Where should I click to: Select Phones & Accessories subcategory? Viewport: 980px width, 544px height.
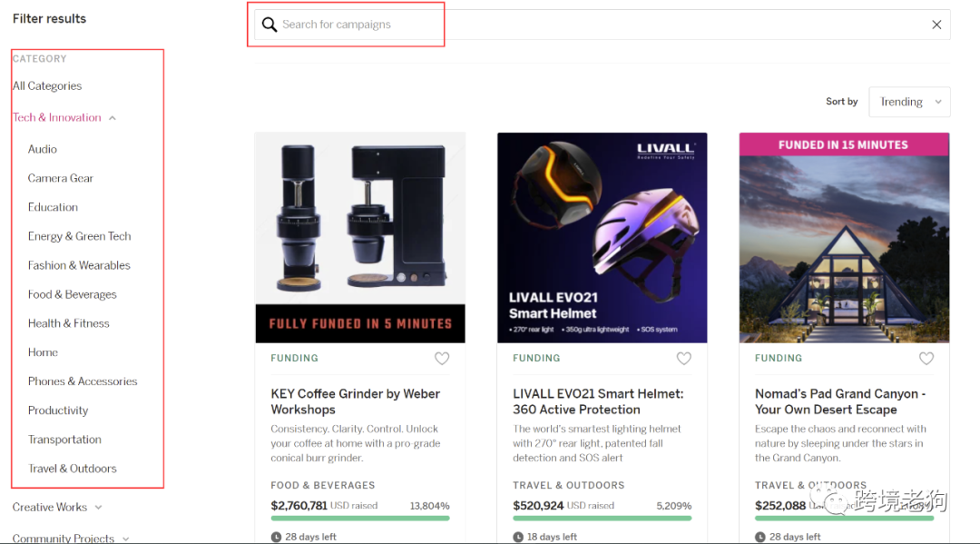click(x=83, y=381)
